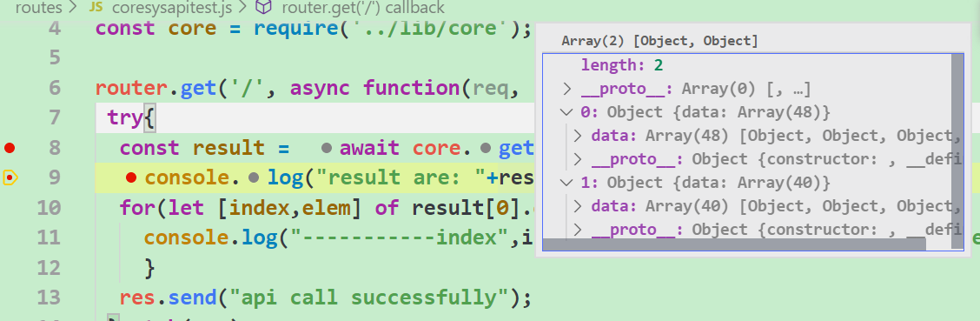Open router.get('/') callback breadcrumb
This screenshot has height=321, width=980.
[x=363, y=8]
